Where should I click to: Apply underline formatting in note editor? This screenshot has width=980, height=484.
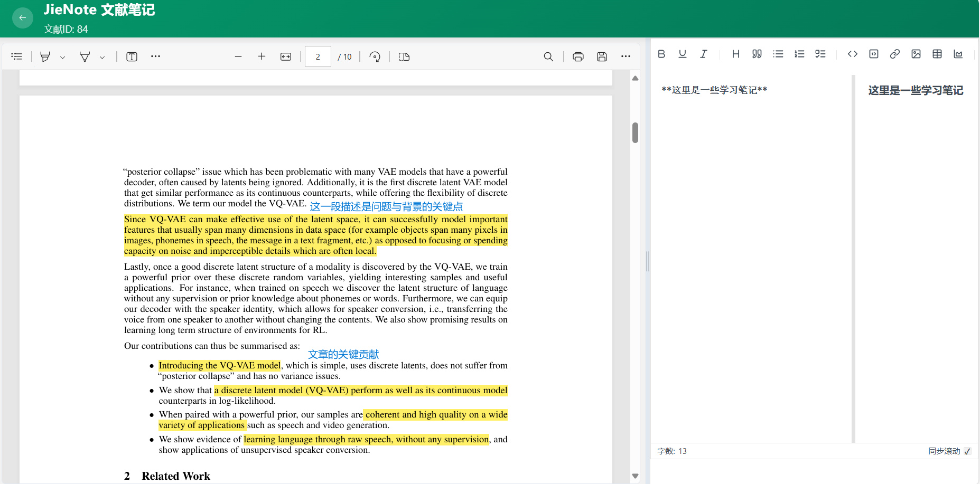click(x=683, y=54)
